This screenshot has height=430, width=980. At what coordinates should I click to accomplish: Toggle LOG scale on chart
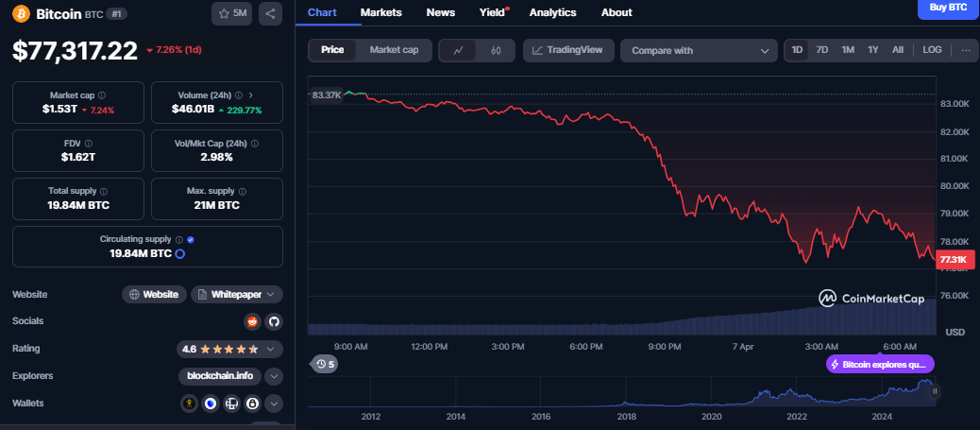[932, 50]
